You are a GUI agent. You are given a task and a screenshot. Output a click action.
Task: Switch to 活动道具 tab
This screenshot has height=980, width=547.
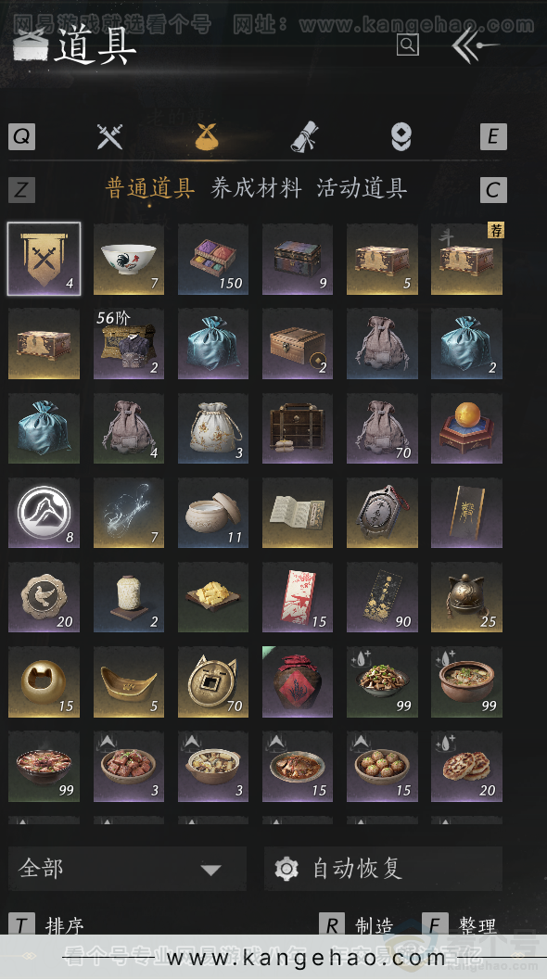click(x=362, y=188)
